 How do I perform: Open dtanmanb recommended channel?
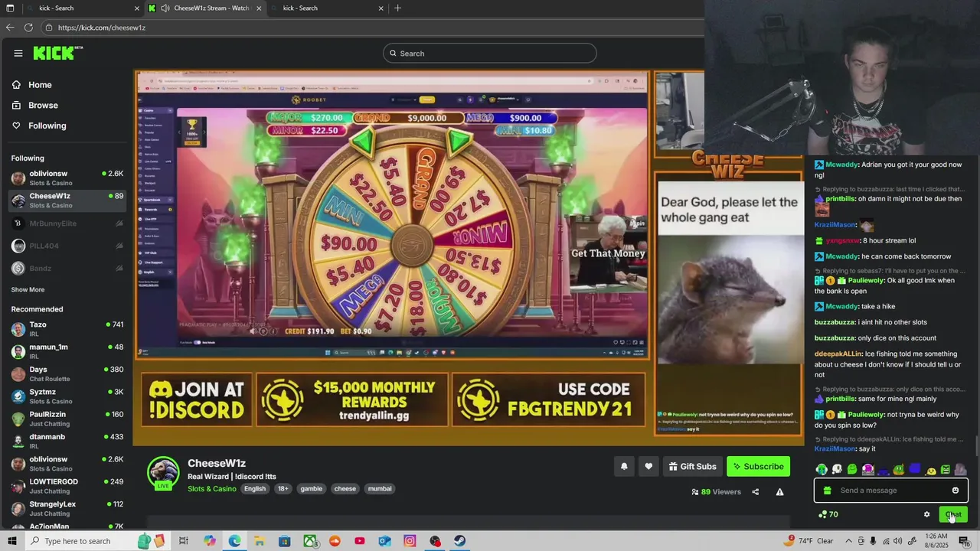click(67, 441)
